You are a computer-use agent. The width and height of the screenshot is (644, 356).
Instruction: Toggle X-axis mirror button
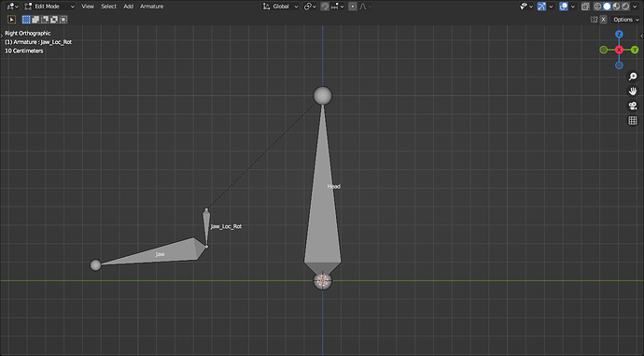tap(603, 20)
